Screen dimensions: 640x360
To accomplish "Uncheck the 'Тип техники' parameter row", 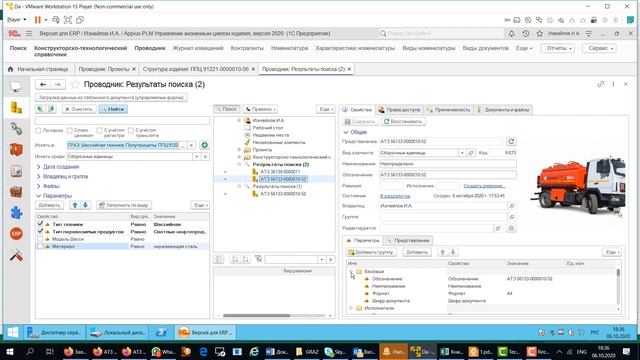I will [40, 224].
